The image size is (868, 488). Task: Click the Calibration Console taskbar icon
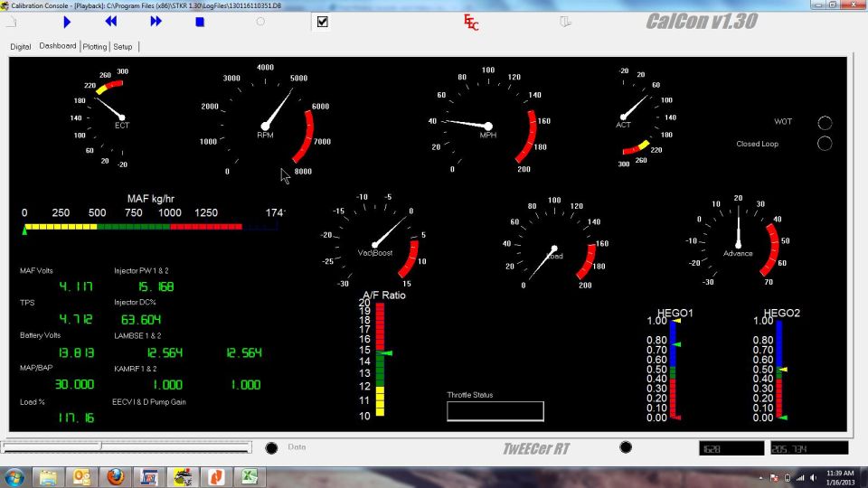point(183,477)
